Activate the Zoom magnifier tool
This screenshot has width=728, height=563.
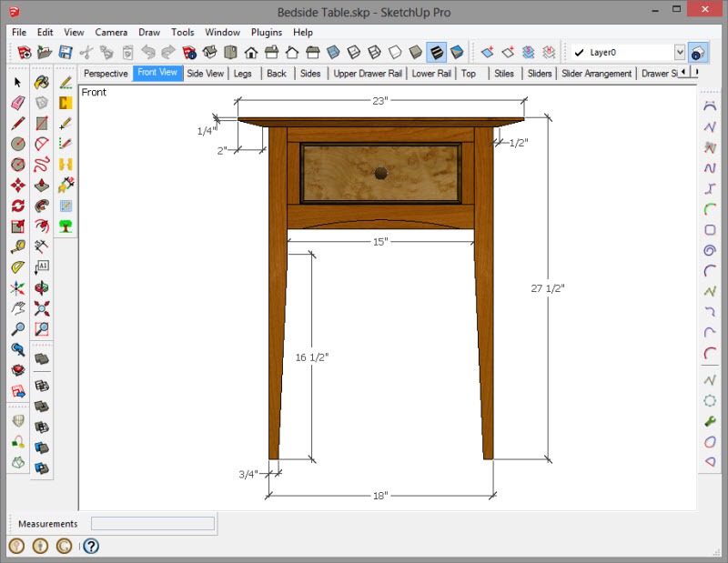click(x=17, y=329)
